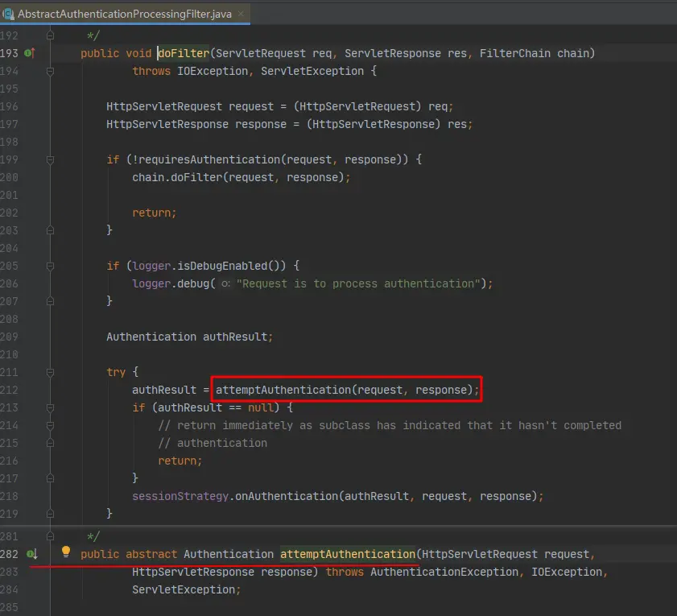The image size is (677, 616).
Task: Click the comment 'return immediately as subclass' on line 214
Action: (274, 425)
